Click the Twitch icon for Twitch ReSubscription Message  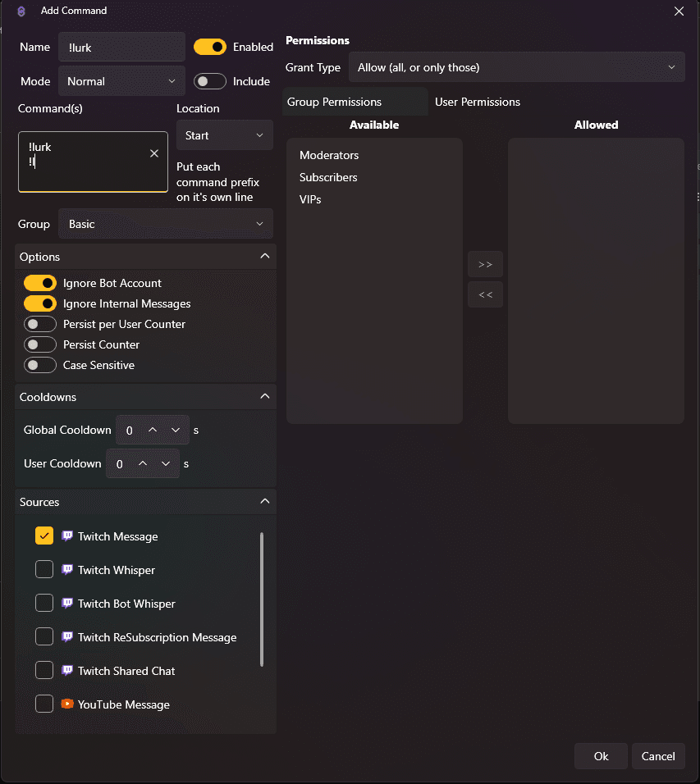click(69, 636)
